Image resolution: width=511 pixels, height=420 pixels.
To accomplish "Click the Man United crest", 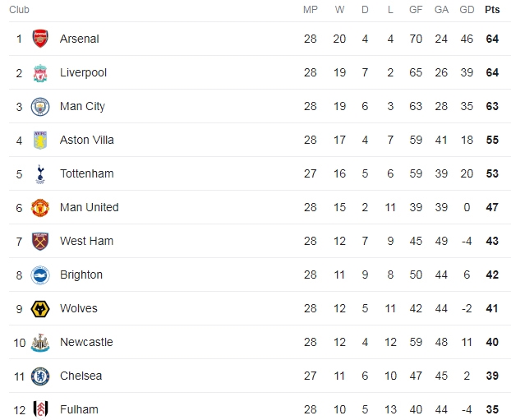I will tap(40, 208).
